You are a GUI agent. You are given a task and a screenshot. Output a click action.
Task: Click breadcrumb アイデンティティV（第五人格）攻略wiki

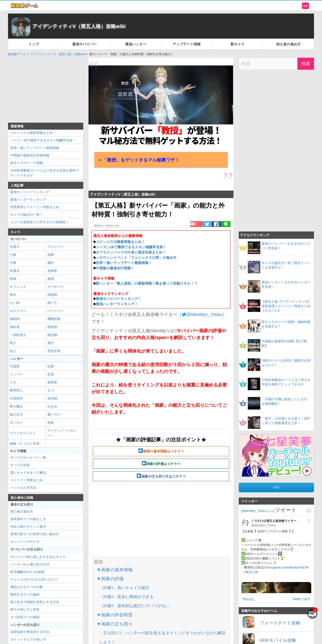coord(58,54)
